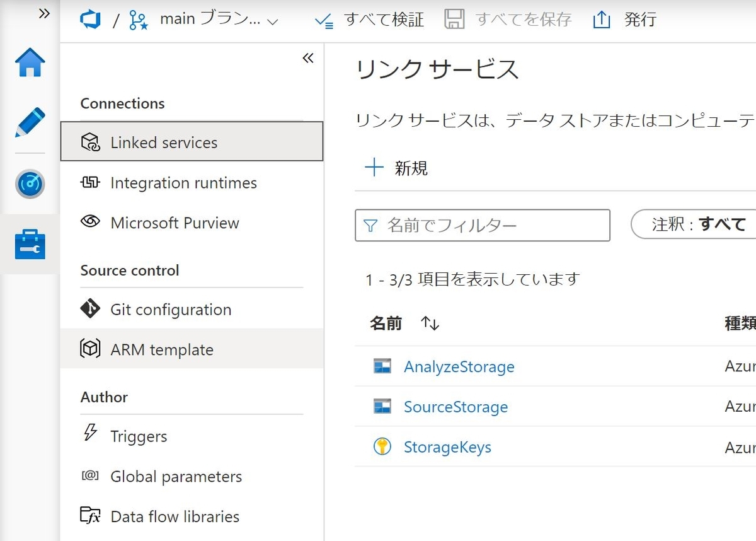Click the Microsoft Purview eye icon
The image size is (756, 541).
click(x=91, y=222)
